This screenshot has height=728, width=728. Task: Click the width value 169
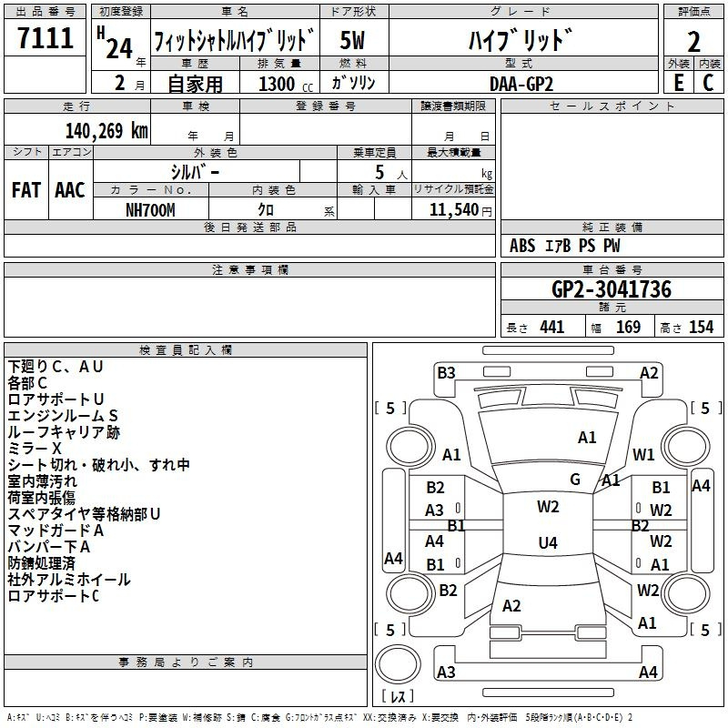[628, 328]
